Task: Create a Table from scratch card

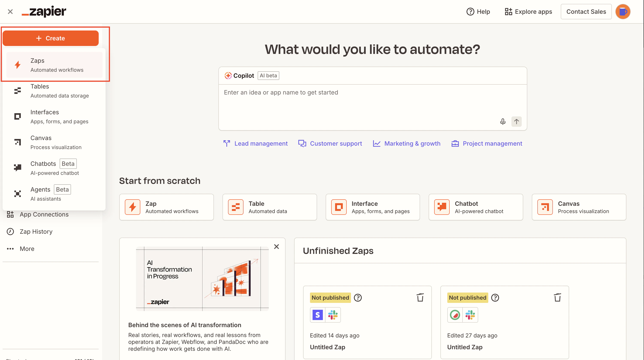Action: tap(269, 207)
